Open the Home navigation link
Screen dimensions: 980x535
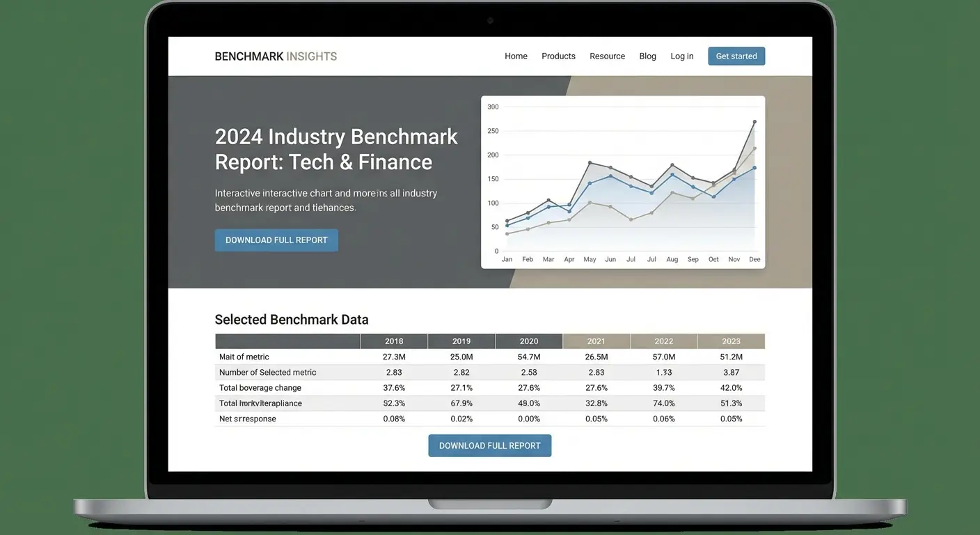pyautogui.click(x=516, y=56)
